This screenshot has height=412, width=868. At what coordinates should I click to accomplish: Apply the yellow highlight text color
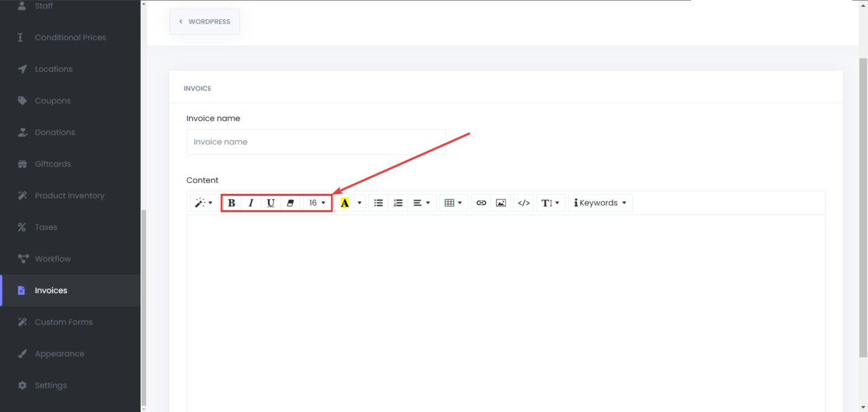[345, 203]
